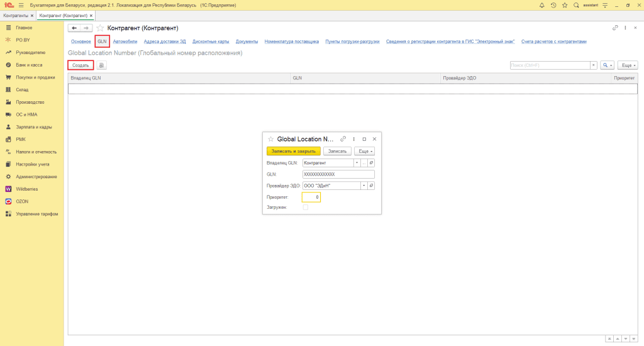Open favorites star in title bar
The width and height of the screenshot is (644, 346).
click(565, 5)
